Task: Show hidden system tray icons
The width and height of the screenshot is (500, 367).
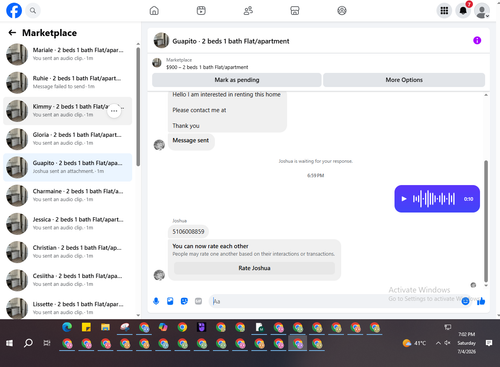Action: 438,343
